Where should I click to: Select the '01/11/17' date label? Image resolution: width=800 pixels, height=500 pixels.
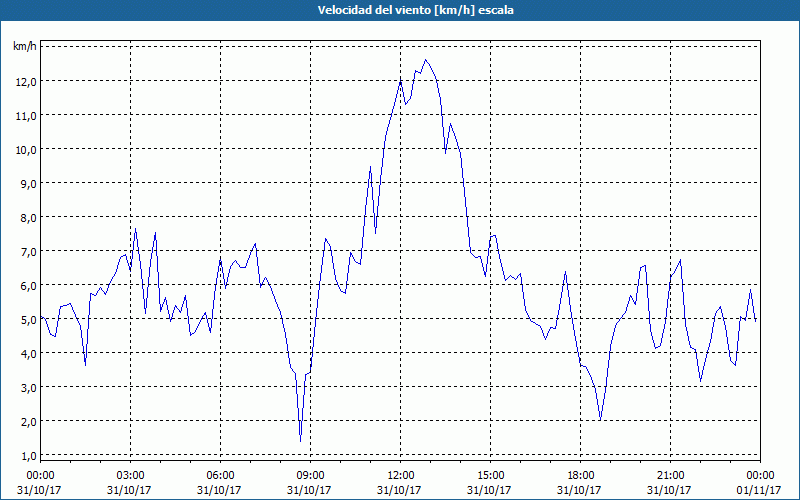759,490
